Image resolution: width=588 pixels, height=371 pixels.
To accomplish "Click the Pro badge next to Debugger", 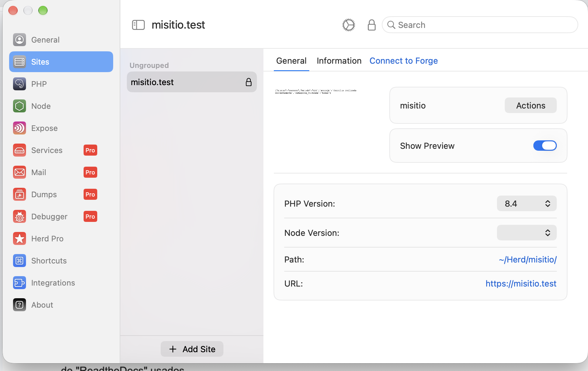I will click(90, 216).
